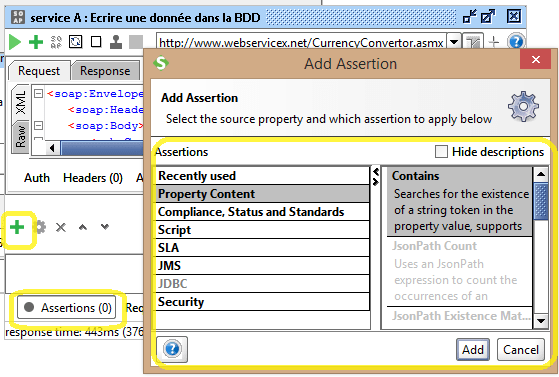Click the SOAP icon in the request window title

click(x=18, y=17)
